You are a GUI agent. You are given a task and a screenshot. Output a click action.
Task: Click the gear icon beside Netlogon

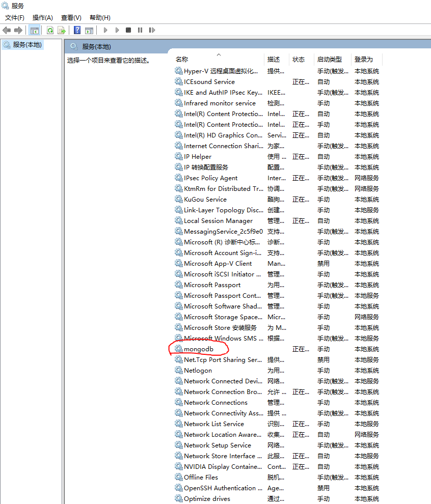(x=178, y=370)
